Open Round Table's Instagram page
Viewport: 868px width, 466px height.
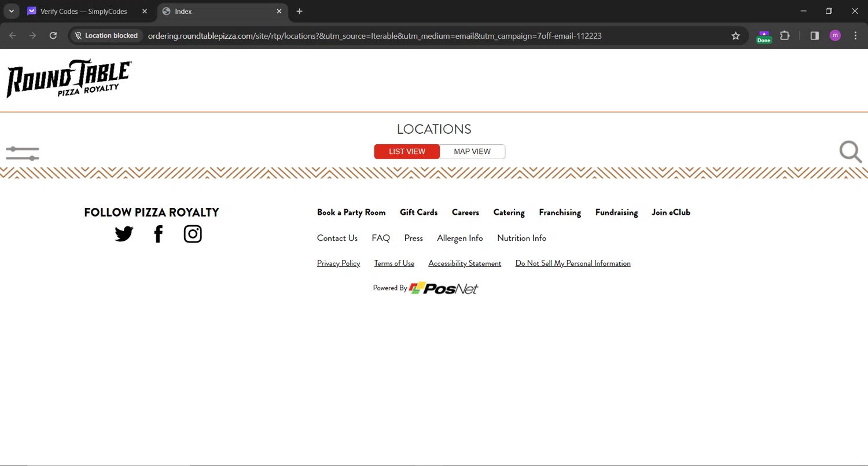click(193, 234)
